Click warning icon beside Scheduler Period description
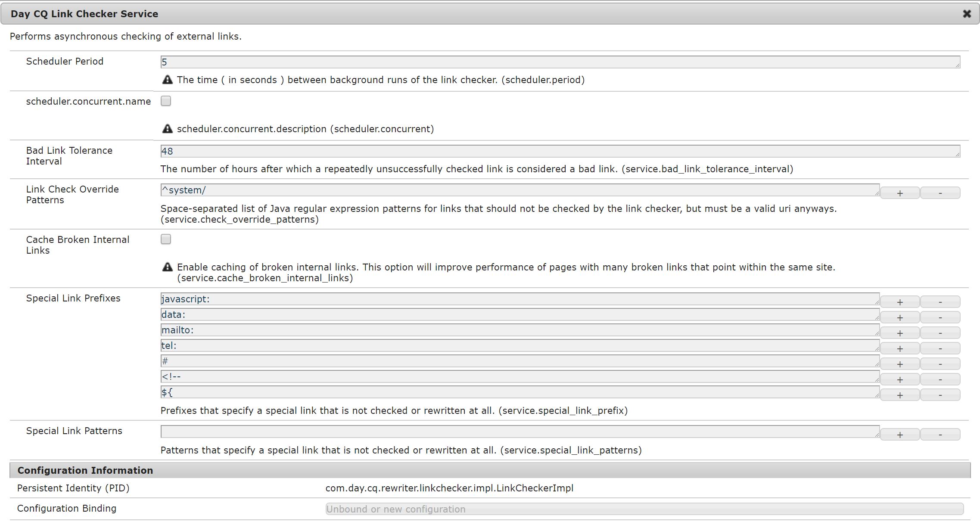 167,80
